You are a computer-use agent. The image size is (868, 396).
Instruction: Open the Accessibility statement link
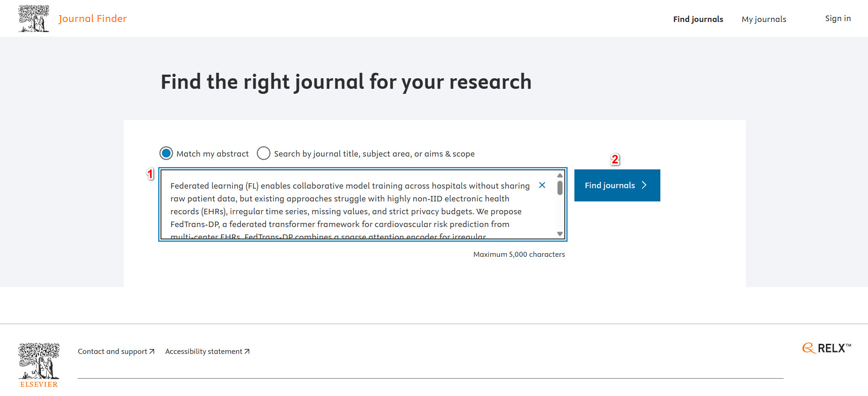coord(207,352)
